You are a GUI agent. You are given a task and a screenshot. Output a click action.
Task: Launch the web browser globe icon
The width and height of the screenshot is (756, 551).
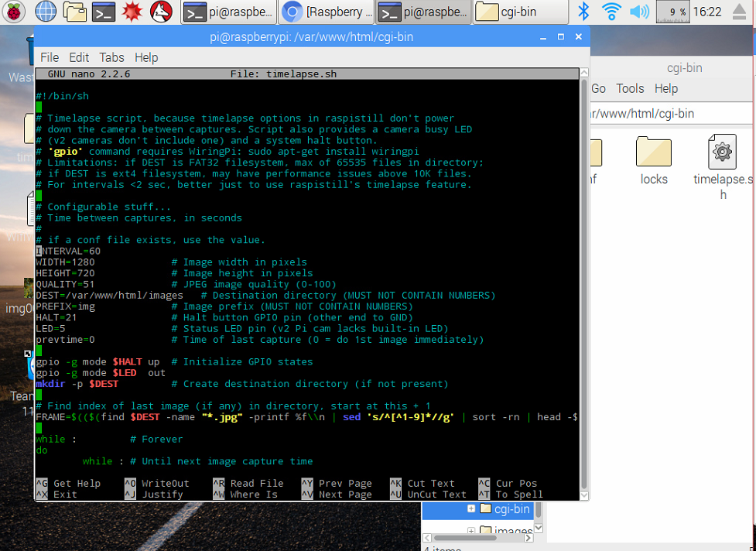coord(46,12)
